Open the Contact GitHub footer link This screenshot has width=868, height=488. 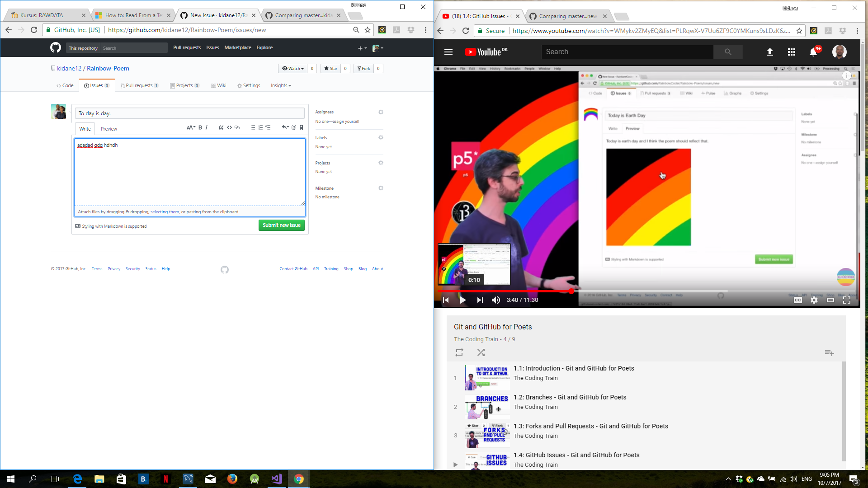[293, 269]
